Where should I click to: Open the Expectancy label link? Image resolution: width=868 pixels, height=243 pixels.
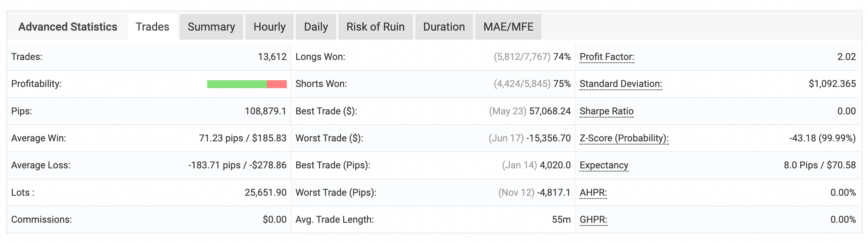tap(604, 165)
